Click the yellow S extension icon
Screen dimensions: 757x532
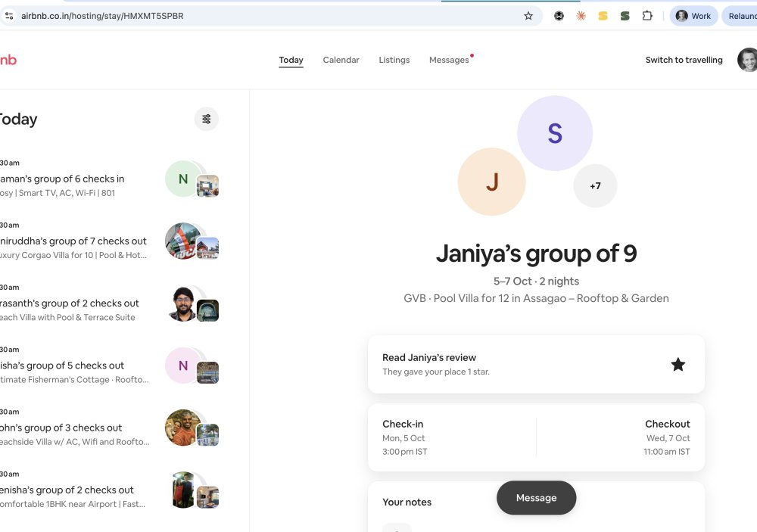point(603,16)
